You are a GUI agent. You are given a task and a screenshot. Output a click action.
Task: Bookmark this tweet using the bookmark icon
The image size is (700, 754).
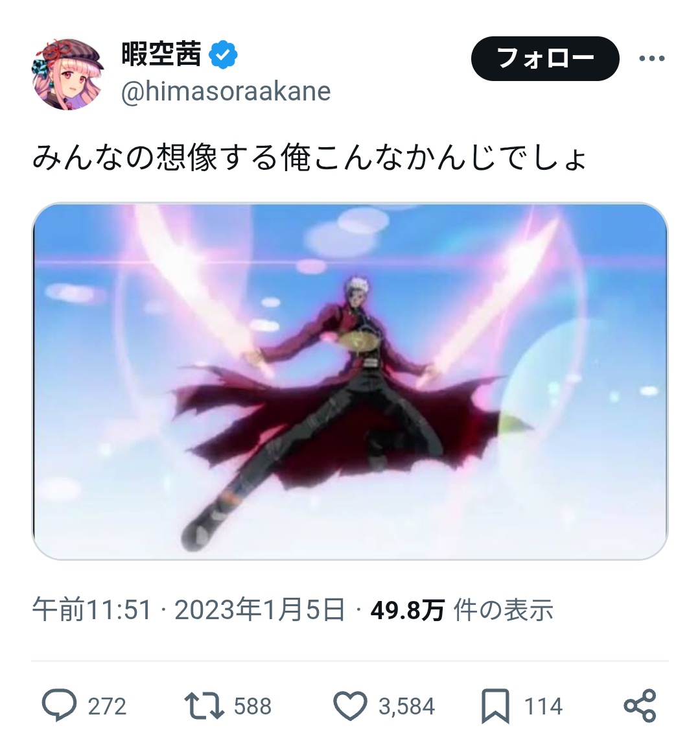[x=495, y=706]
